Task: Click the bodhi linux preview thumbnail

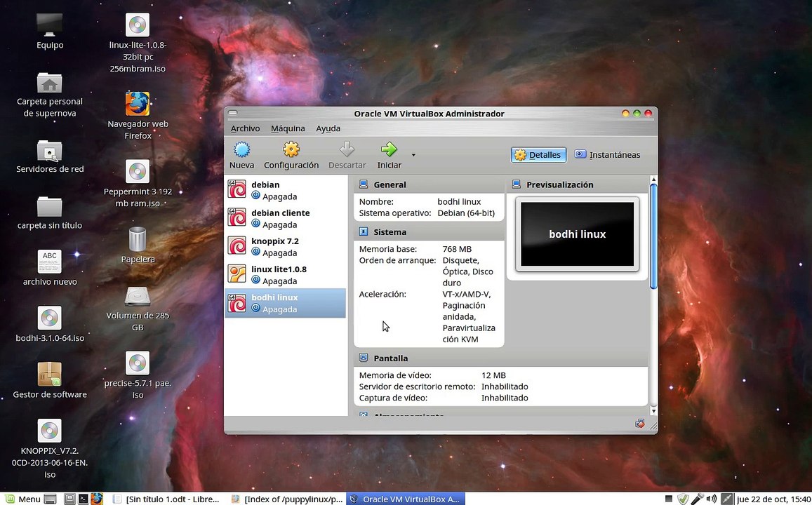Action: (578, 234)
